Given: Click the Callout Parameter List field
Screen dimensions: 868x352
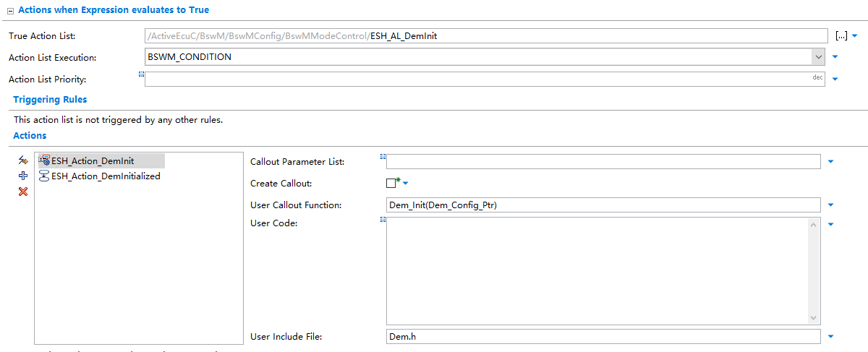Looking at the screenshot, I should click(x=604, y=161).
